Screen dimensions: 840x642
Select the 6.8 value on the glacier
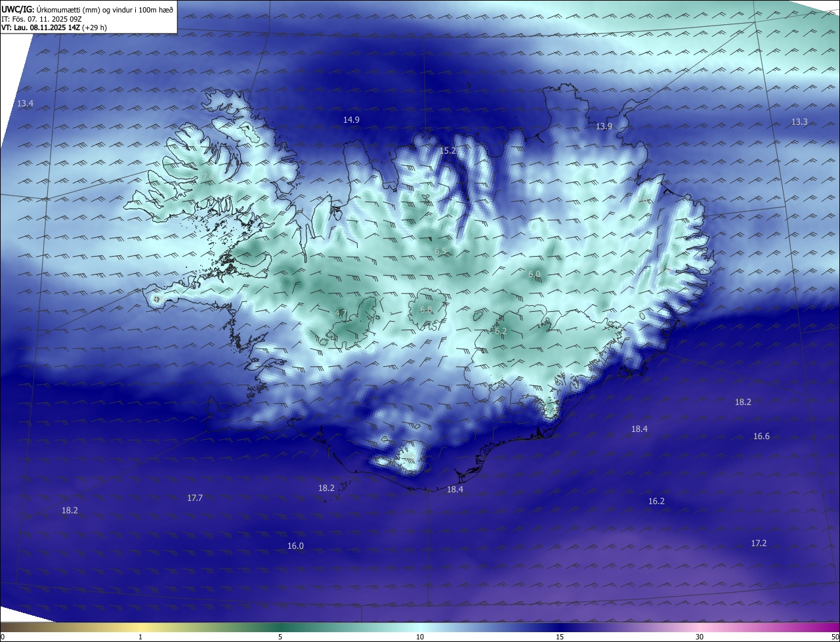click(426, 309)
